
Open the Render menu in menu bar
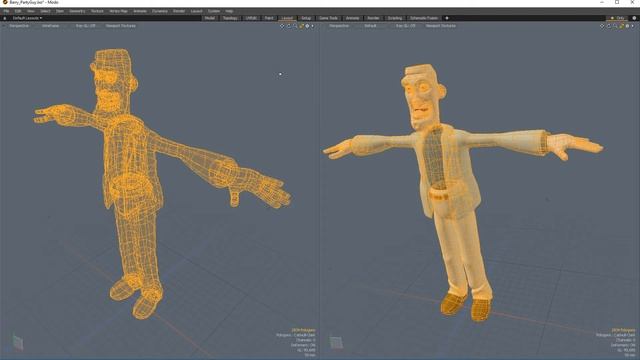coord(179,11)
